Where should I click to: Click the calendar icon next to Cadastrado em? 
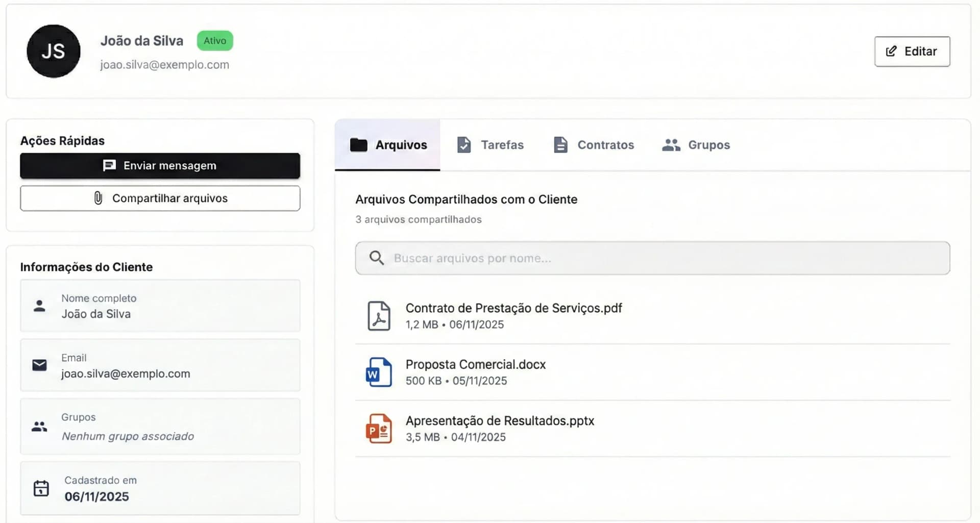(40, 488)
